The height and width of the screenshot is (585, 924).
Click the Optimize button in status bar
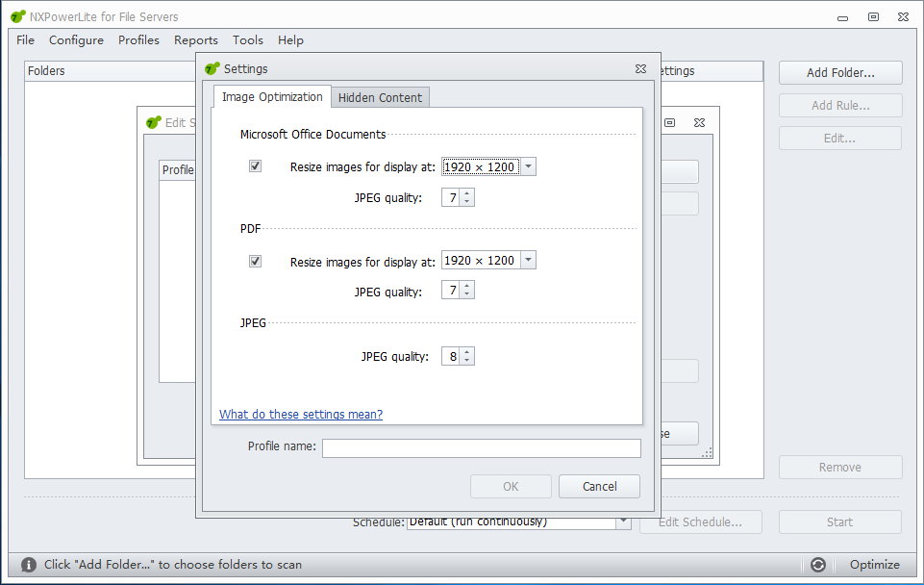[x=875, y=565]
